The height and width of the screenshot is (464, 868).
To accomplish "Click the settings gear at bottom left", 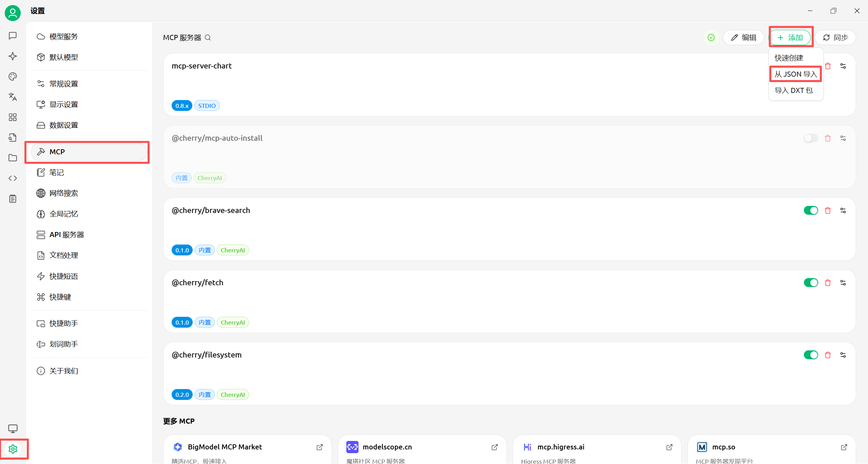I will pyautogui.click(x=13, y=449).
